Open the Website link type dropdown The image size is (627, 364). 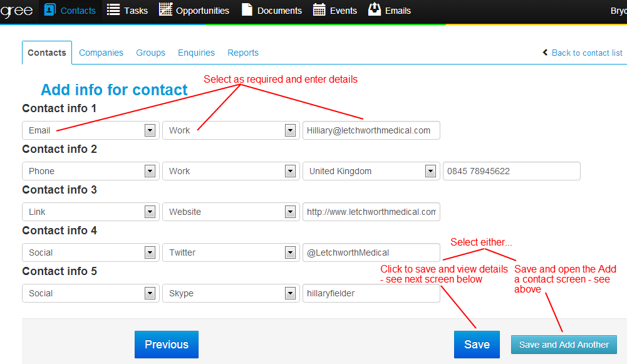[x=290, y=212]
